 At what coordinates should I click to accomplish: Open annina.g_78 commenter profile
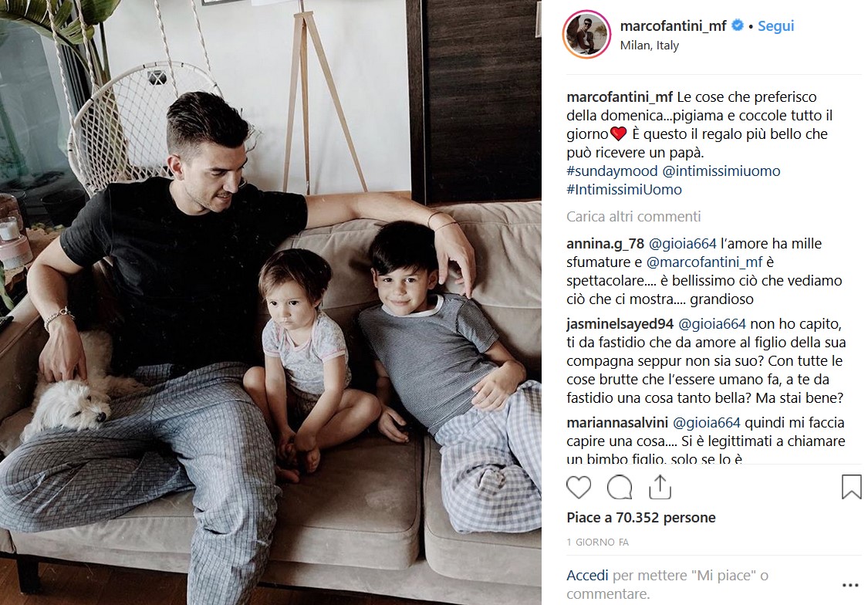pyautogui.click(x=605, y=244)
